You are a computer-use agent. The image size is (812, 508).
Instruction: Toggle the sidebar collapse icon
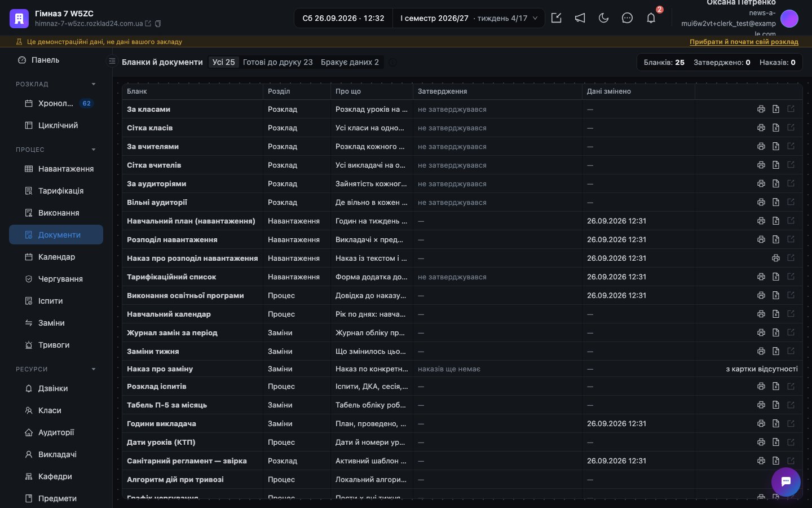coord(112,61)
